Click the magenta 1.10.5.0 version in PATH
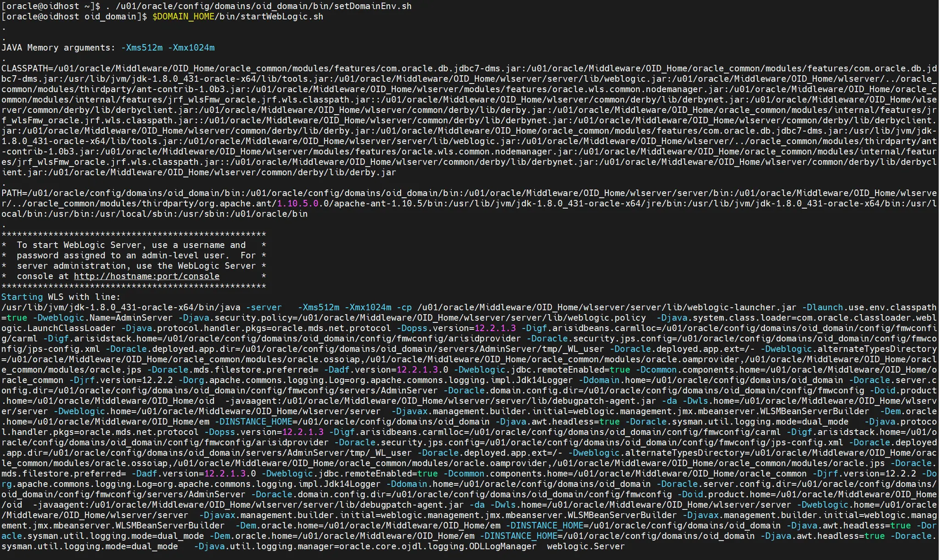The image size is (940, 560). point(298,203)
